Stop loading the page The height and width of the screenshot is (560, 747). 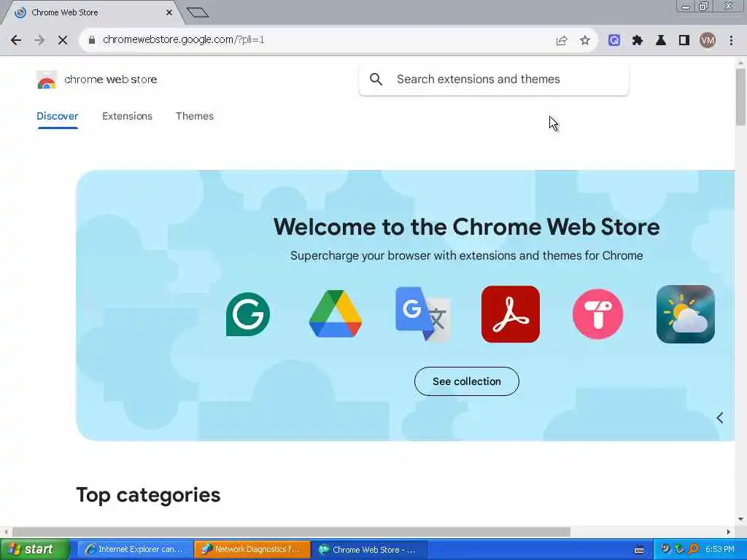pos(63,40)
